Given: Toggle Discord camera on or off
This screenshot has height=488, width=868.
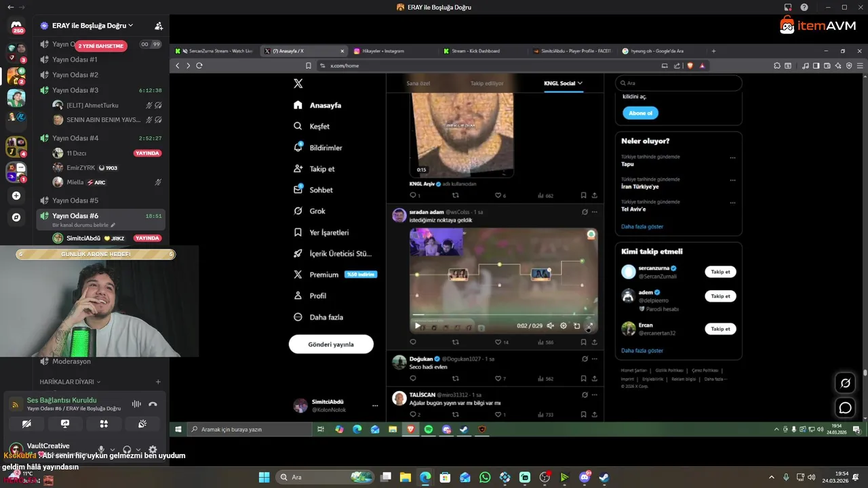Looking at the screenshot, I should pyautogui.click(x=26, y=424).
